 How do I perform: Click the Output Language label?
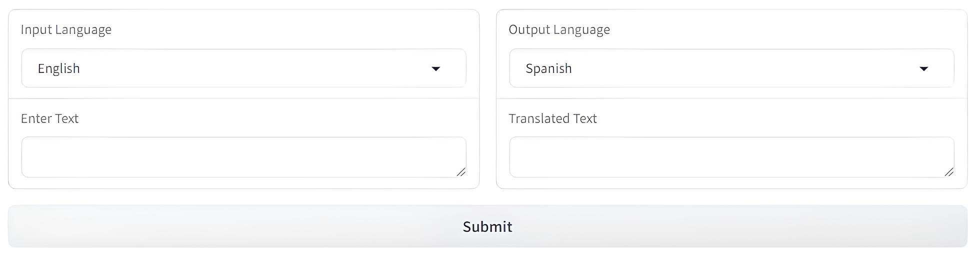tap(559, 29)
